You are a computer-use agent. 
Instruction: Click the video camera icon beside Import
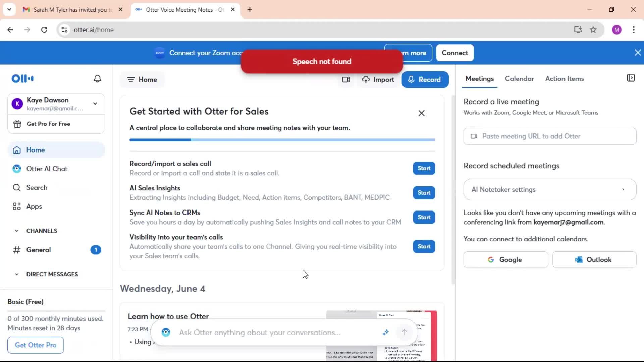(x=346, y=80)
